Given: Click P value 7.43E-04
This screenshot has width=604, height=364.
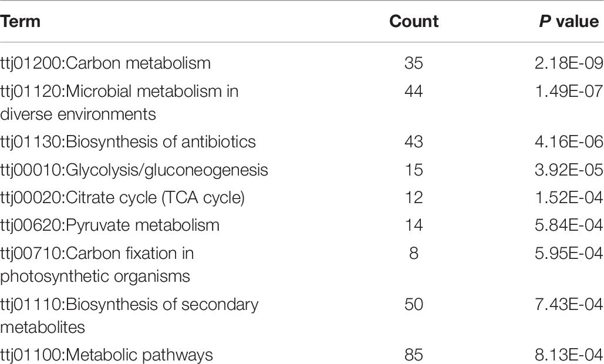Looking at the screenshot, I should [569, 304].
